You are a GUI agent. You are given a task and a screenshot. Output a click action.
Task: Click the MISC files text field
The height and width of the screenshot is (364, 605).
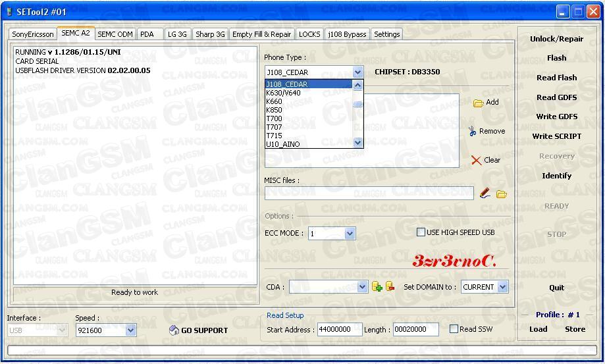[x=369, y=193]
